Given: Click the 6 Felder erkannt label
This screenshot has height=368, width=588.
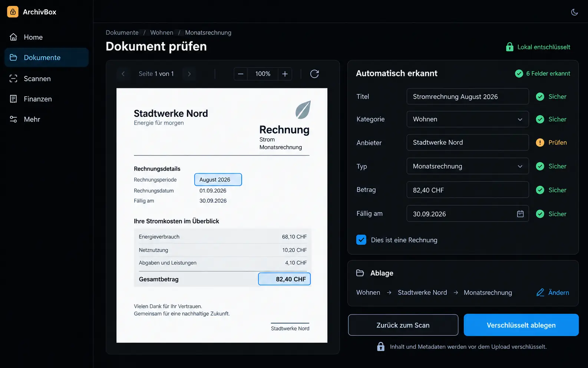Looking at the screenshot, I should point(548,73).
